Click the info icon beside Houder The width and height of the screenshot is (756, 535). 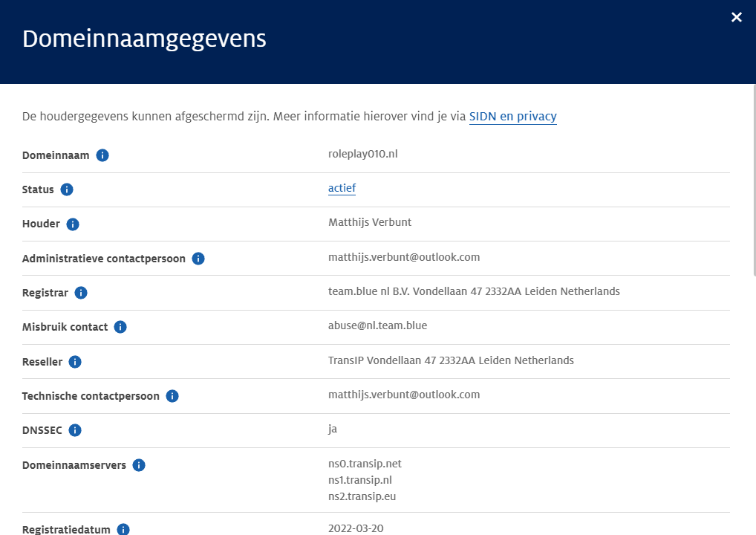click(73, 224)
